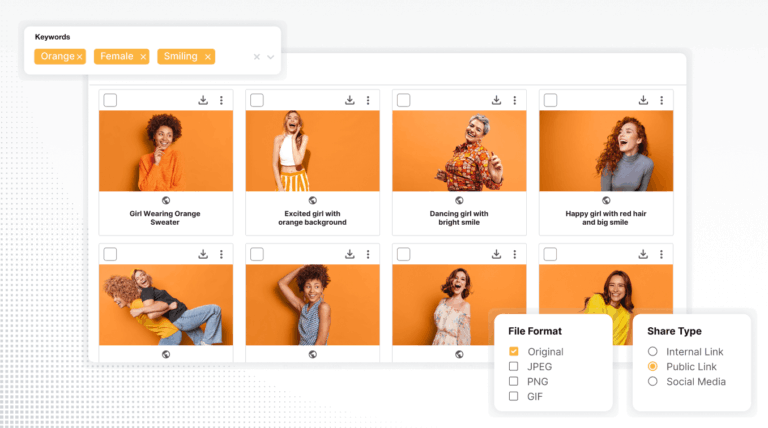Select checkbox for woman in checkered top photo
The image size is (768, 428).
pos(257,254)
